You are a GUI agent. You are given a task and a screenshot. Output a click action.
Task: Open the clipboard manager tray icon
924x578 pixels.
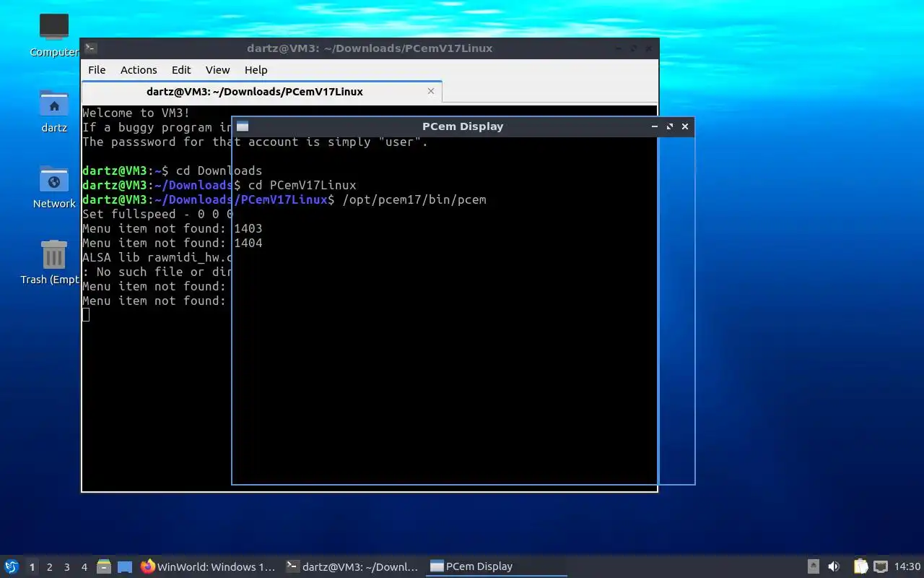click(x=860, y=567)
